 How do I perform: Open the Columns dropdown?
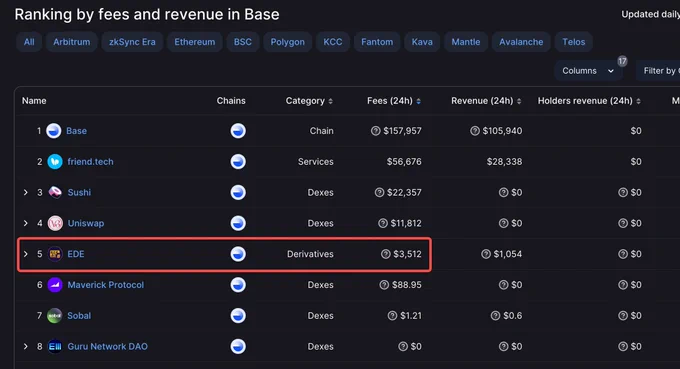point(588,71)
